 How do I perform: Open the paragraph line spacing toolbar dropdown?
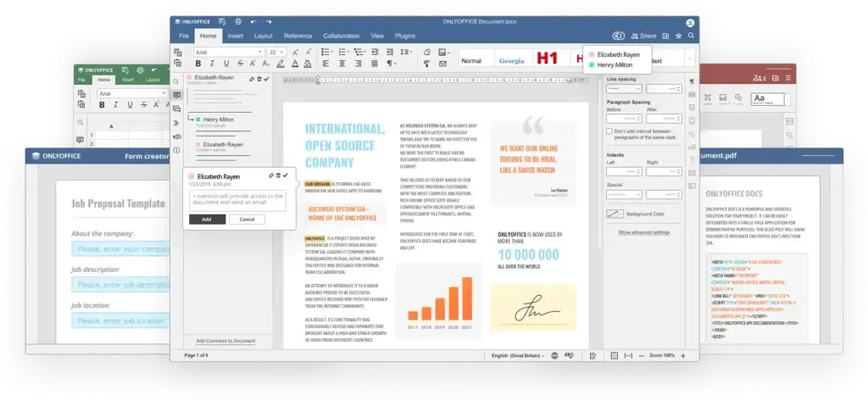coord(406,52)
